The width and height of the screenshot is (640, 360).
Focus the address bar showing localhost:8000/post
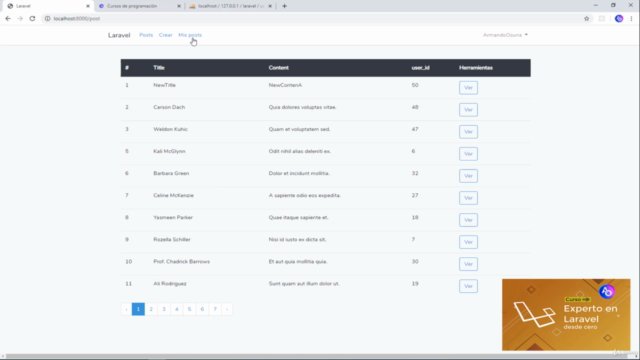coord(310,18)
